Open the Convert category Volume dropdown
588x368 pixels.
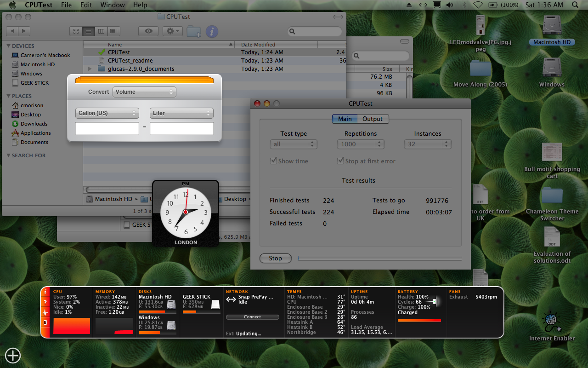point(144,92)
